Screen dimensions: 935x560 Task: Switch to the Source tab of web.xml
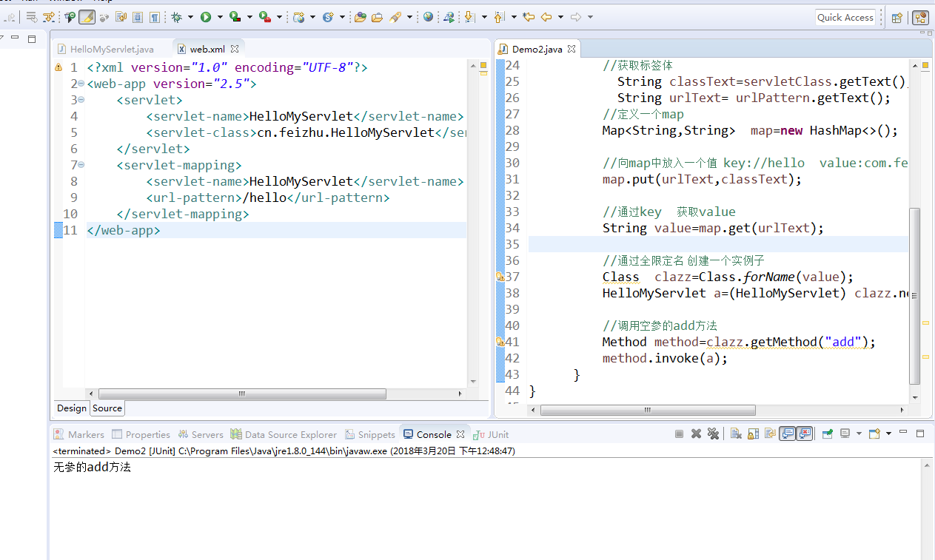pos(107,408)
